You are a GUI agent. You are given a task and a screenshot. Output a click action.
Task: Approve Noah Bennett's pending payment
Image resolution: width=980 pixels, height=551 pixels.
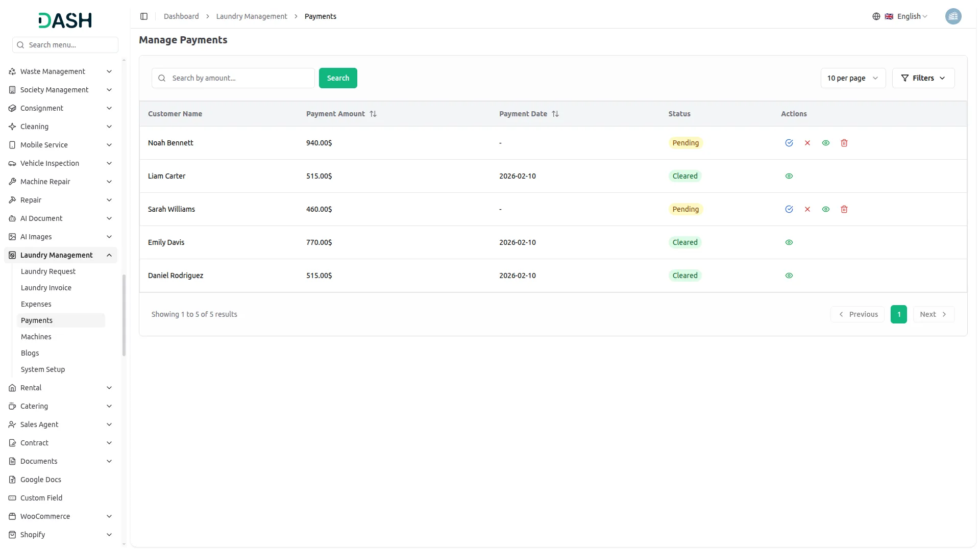(789, 143)
